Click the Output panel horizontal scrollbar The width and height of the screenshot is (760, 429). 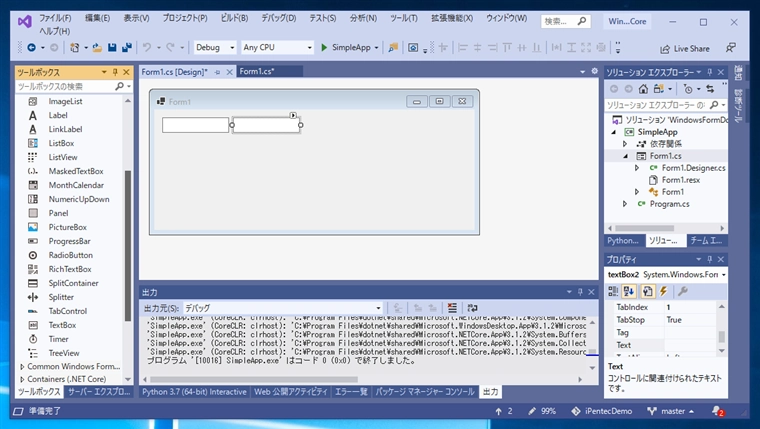point(254,380)
